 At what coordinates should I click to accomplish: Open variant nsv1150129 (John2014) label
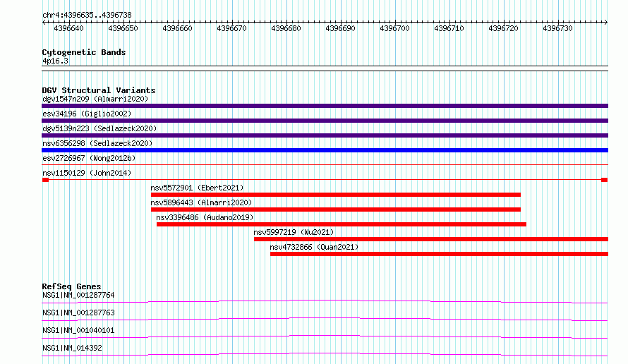point(87,173)
